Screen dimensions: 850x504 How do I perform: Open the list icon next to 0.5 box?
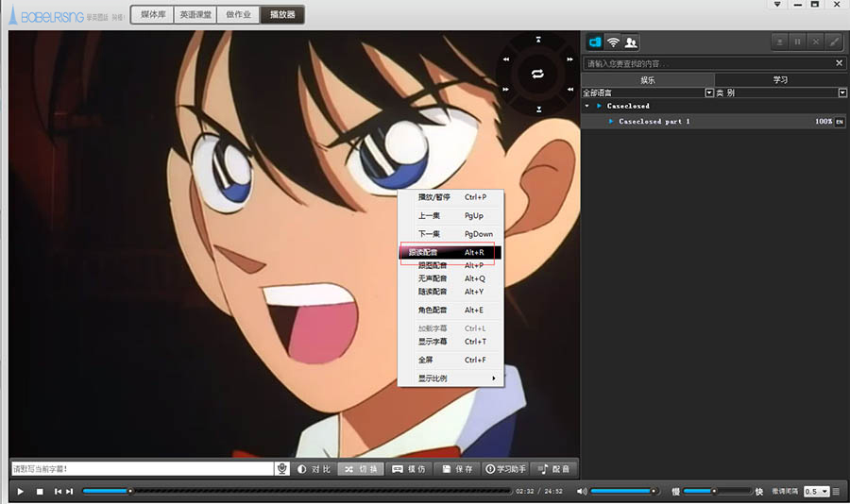click(x=836, y=492)
